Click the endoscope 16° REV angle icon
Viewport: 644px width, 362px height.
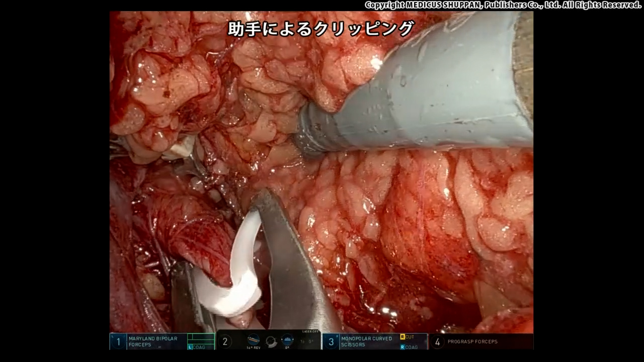pyautogui.click(x=253, y=340)
